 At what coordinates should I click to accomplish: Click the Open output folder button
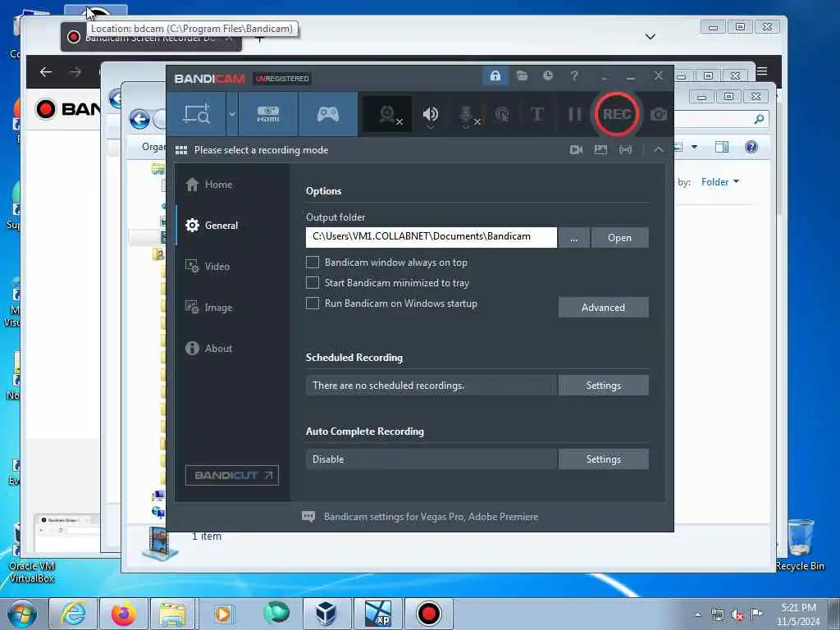coord(620,237)
